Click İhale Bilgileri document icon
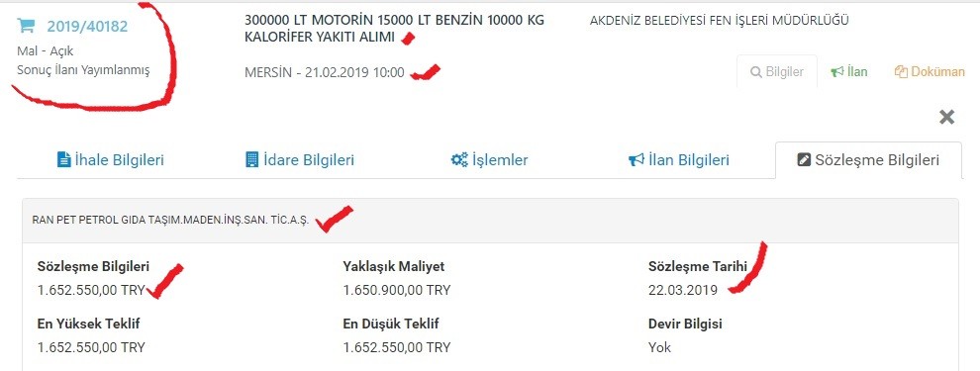The image size is (980, 371). coord(63,160)
